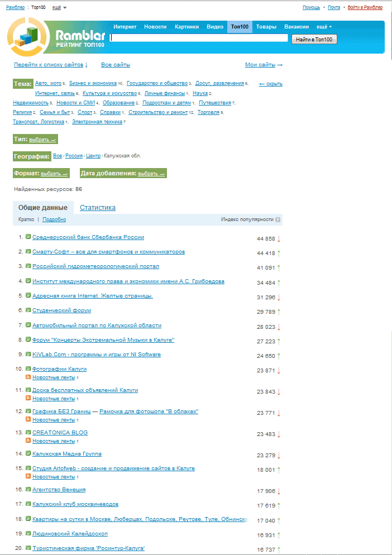Click RSS icon under Студия Artofweb
The height and width of the screenshot is (555, 392).
(x=28, y=476)
